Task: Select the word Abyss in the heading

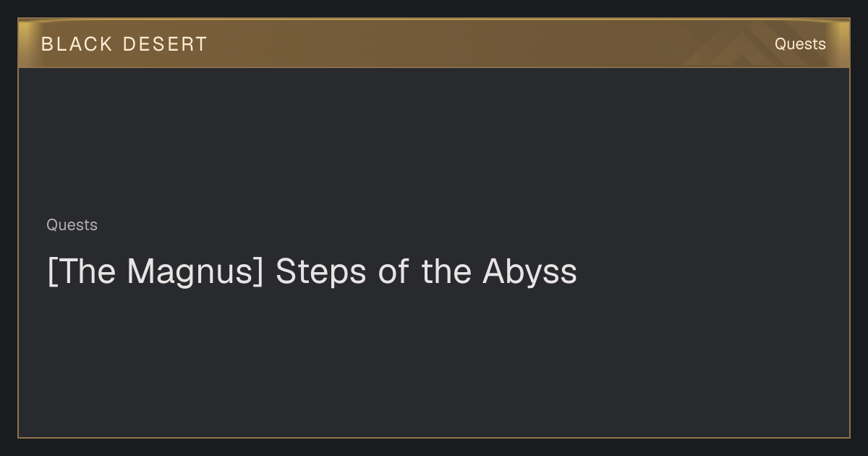Action: click(530, 272)
